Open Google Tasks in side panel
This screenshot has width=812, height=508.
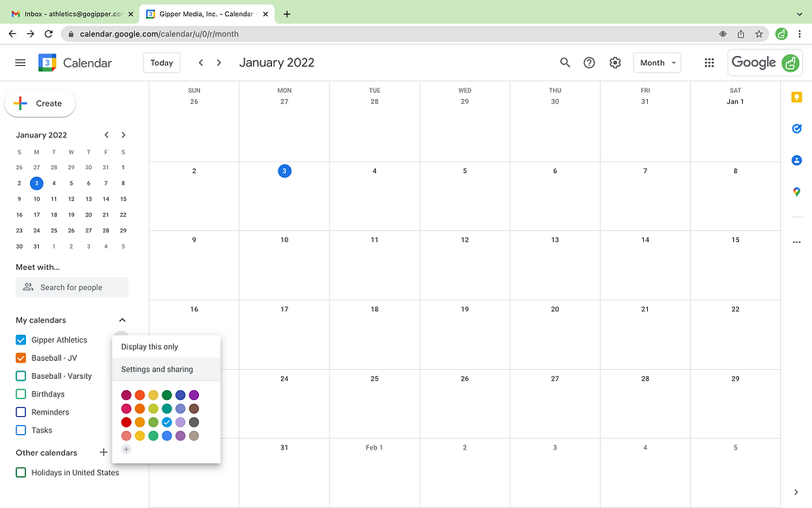797,128
